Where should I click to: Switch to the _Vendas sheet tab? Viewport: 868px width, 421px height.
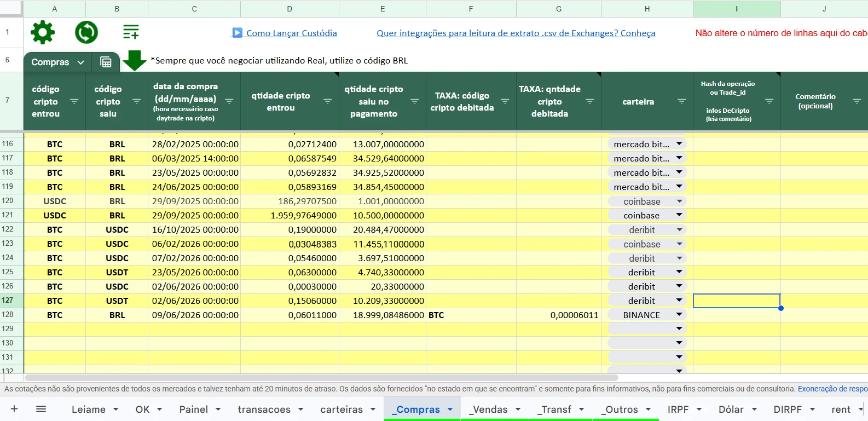click(x=489, y=410)
